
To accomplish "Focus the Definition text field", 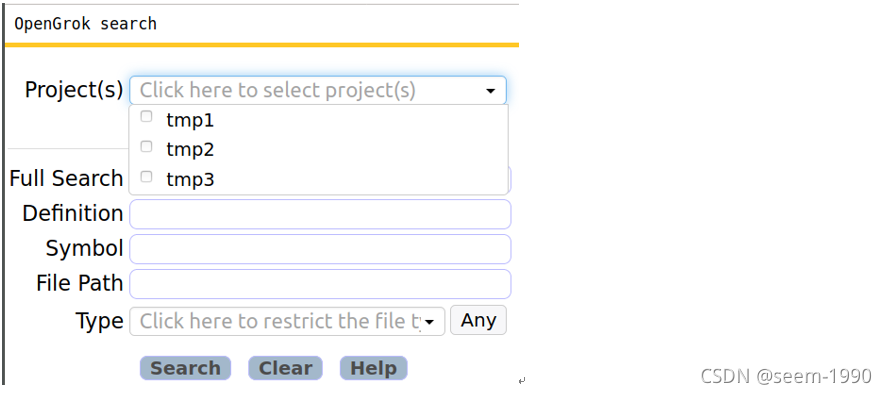I will (x=320, y=214).
